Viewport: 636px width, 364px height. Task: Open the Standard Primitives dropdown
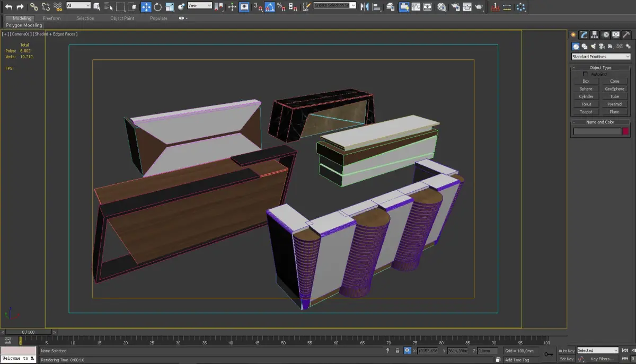pos(600,57)
